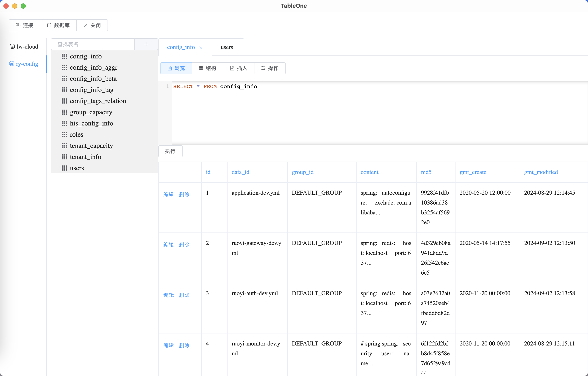Click the grid icon beside config_info_aggr
This screenshot has height=376, width=588.
pos(64,67)
